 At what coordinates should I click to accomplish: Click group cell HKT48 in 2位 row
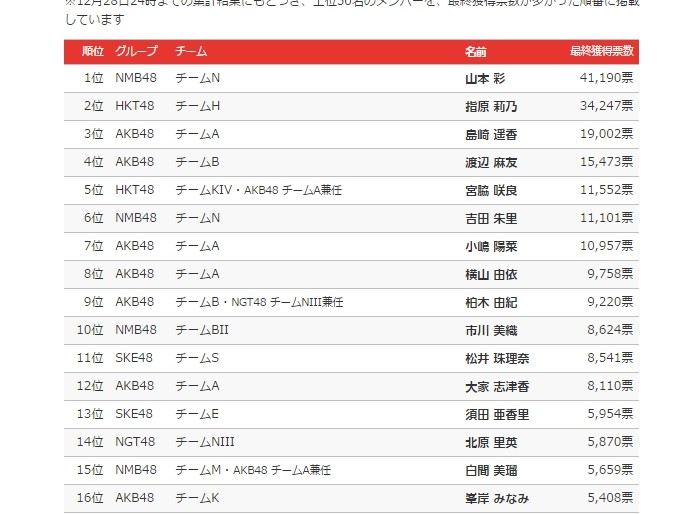pos(134,105)
